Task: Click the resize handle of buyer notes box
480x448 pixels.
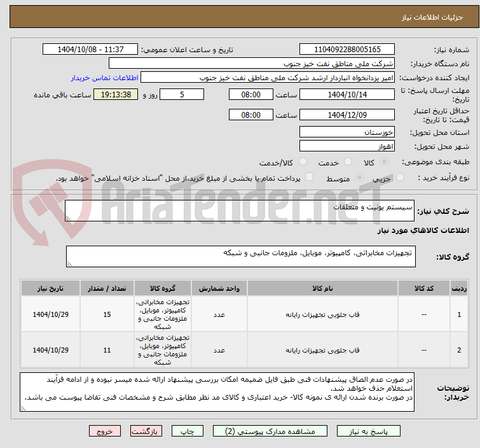Action: pyautogui.click(x=24, y=408)
